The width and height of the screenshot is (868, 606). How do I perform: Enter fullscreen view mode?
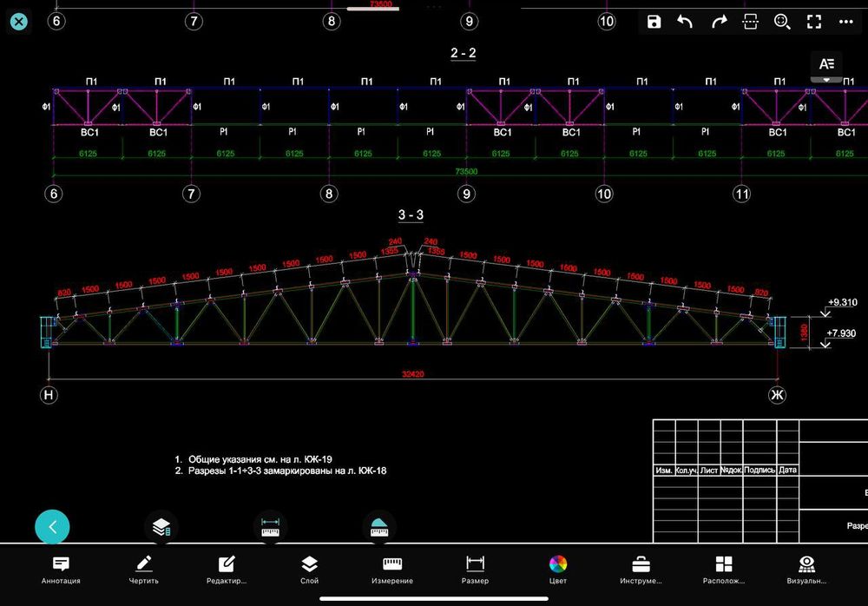[814, 22]
